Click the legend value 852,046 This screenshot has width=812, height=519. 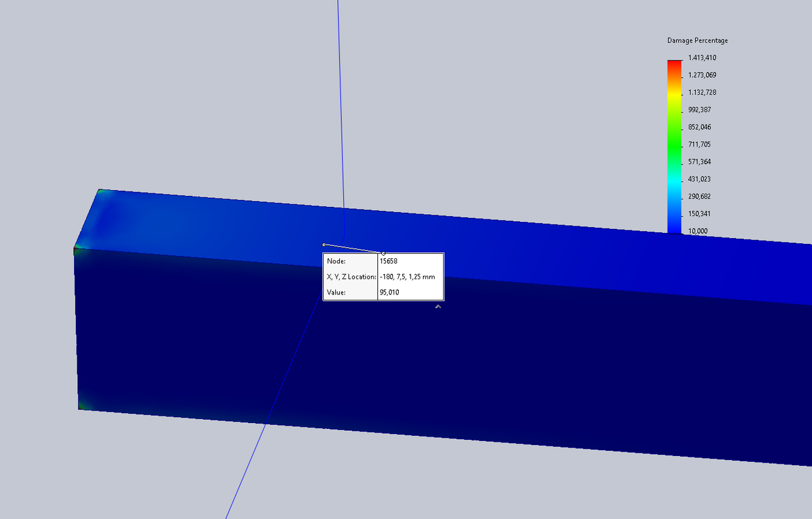[x=700, y=127]
